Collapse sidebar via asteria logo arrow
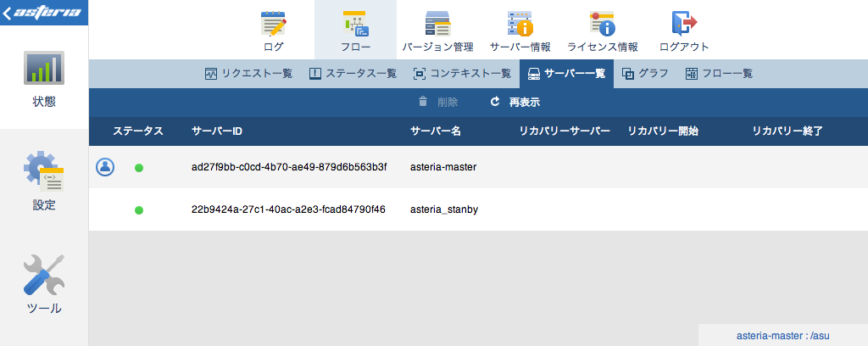Image resolution: width=868 pixels, height=346 pixels. point(9,13)
